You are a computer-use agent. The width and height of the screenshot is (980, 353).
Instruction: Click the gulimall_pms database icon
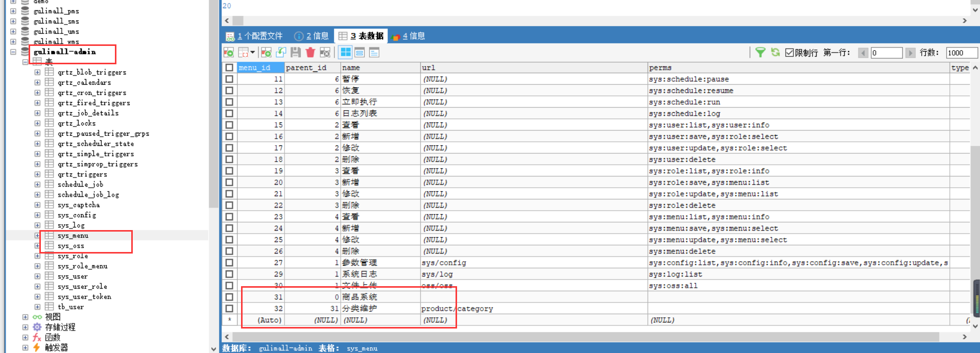coord(25,11)
